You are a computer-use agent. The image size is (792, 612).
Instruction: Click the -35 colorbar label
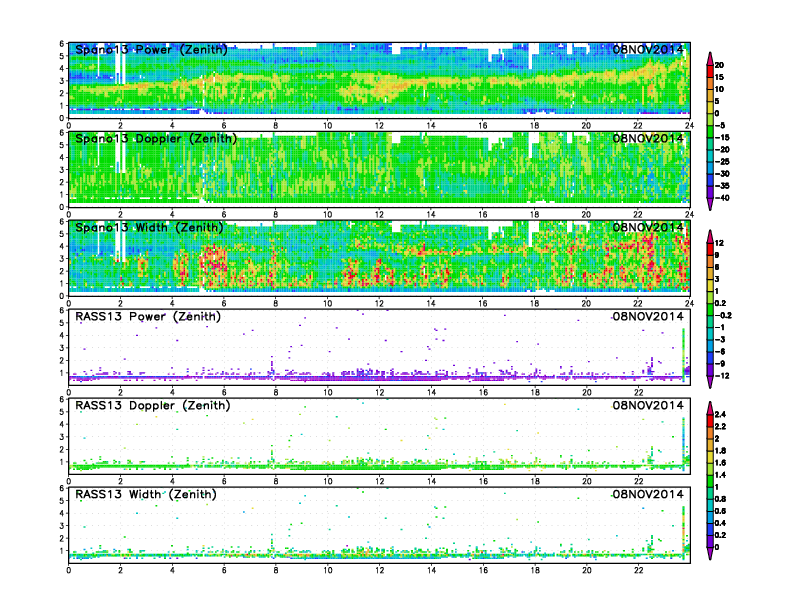722,186
